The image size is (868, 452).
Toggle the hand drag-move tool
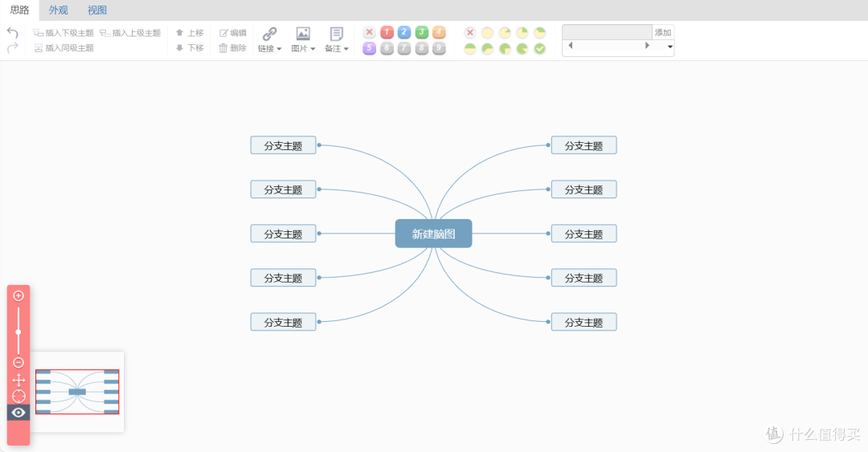18,380
